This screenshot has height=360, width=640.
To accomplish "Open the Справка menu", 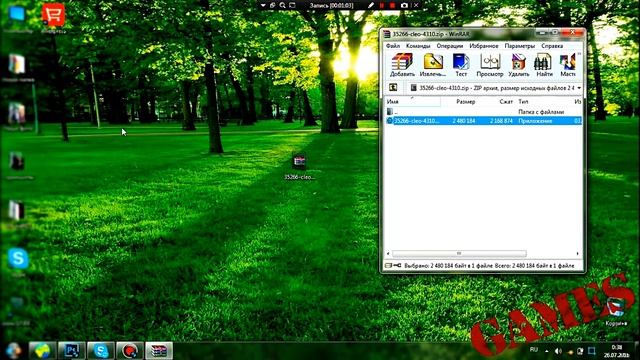I will 552,46.
